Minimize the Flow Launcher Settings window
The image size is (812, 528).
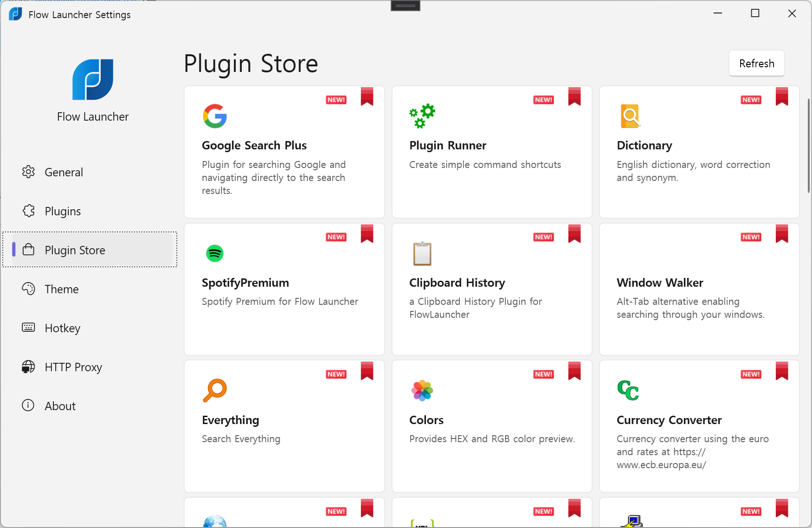tap(718, 13)
